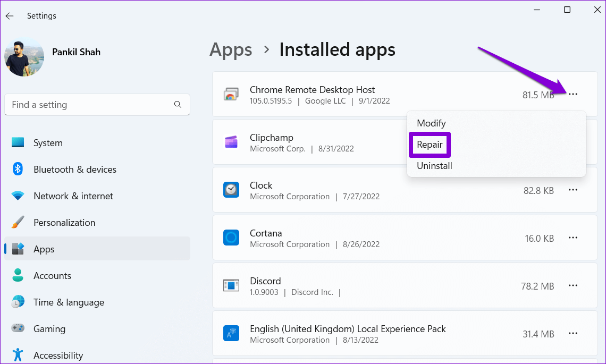Click the Accounts person icon
Viewport: 606px width, 364px height.
click(18, 275)
